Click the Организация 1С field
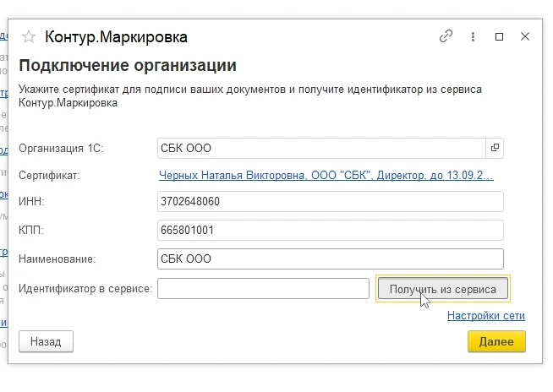Image resolution: width=553 pixels, height=392 pixels. click(x=321, y=148)
